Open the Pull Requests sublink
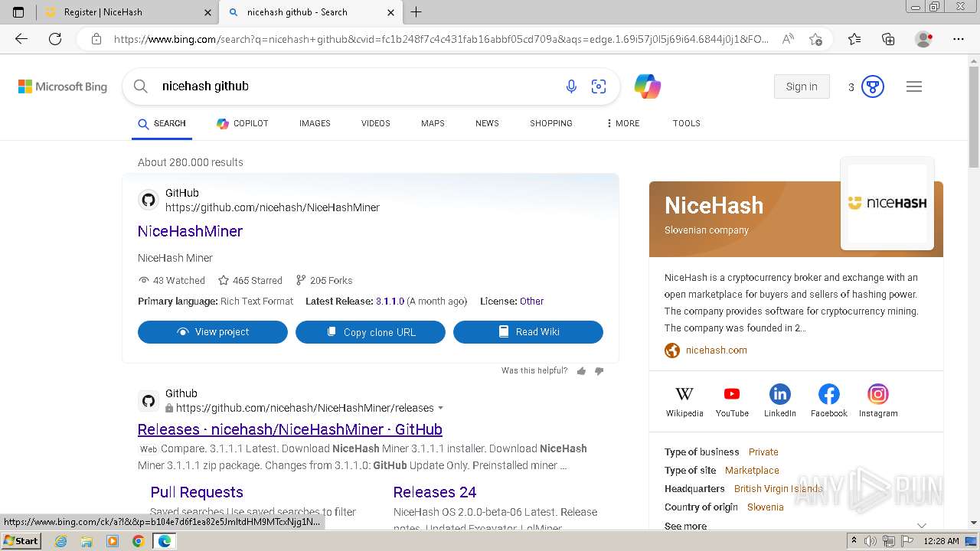The width and height of the screenshot is (980, 551). pos(197,492)
